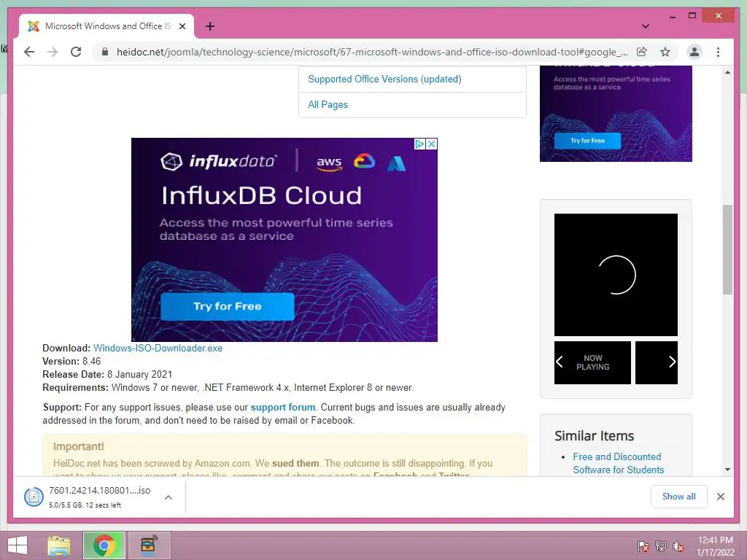The height and width of the screenshot is (560, 747).
Task: Click the Chrome taskbar icon
Action: click(x=104, y=545)
